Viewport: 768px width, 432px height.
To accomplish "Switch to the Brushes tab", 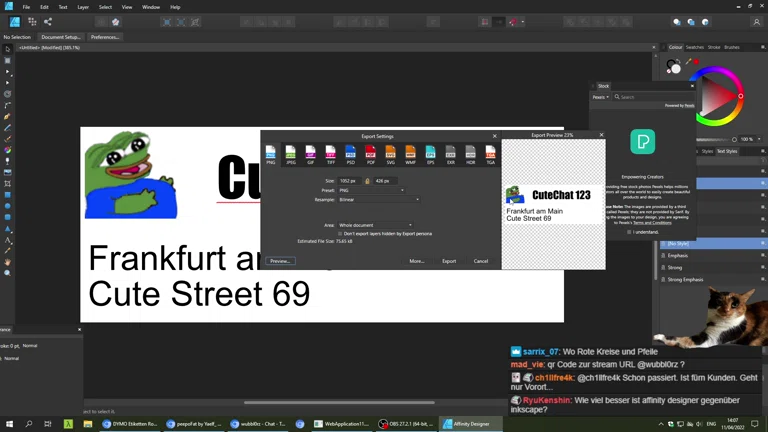I will tap(732, 48).
